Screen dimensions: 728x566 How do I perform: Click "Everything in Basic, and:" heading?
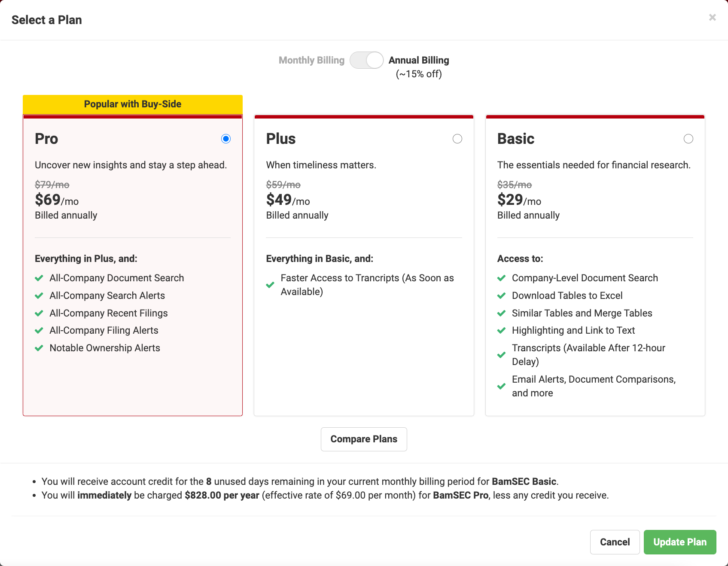(x=320, y=259)
